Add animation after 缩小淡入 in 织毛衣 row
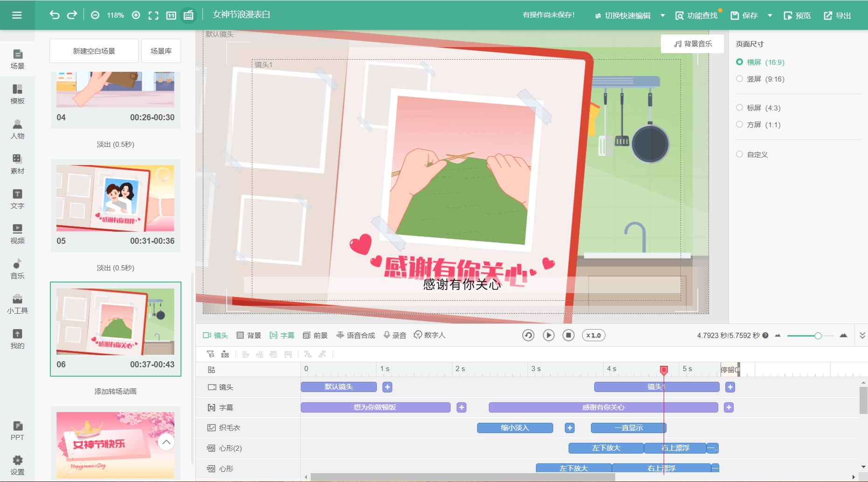The width and height of the screenshot is (868, 482). click(569, 428)
